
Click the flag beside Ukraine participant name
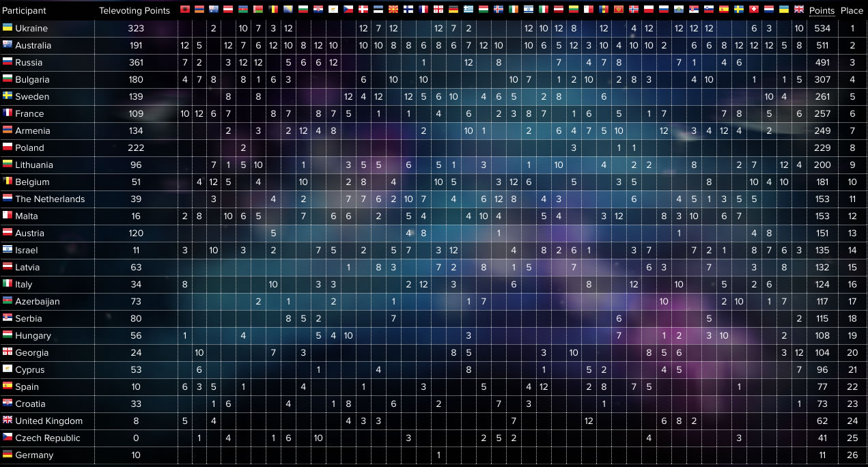(7, 27)
